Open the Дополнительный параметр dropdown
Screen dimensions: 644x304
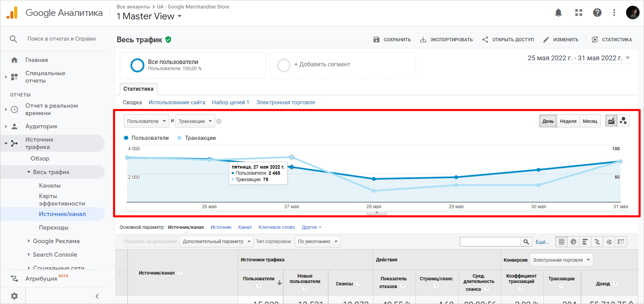[x=216, y=242]
